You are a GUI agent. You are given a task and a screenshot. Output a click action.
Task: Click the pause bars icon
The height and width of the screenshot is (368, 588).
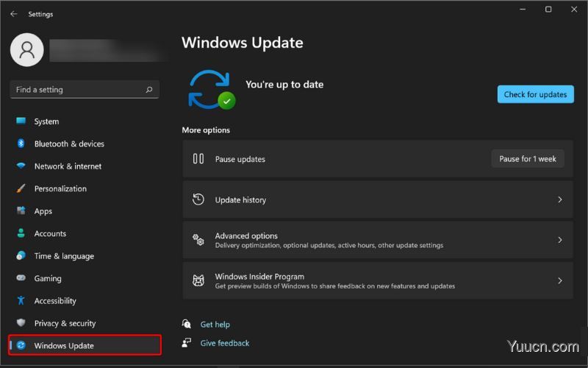pos(198,159)
